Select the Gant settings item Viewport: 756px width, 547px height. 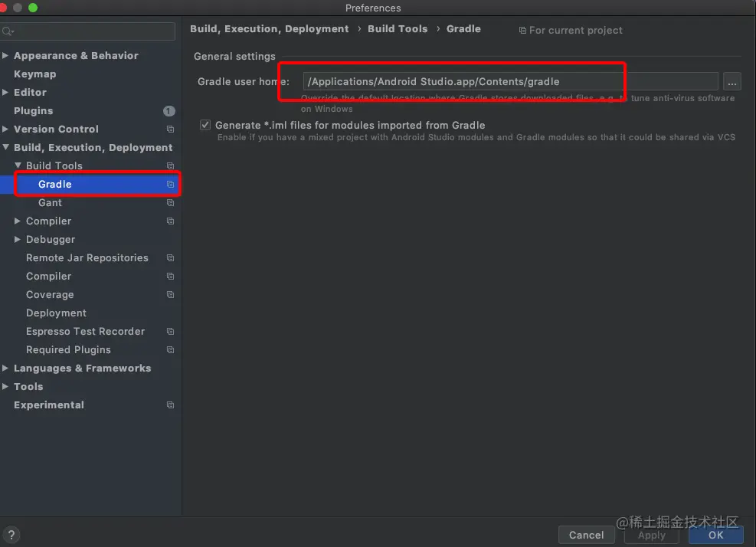[50, 203]
